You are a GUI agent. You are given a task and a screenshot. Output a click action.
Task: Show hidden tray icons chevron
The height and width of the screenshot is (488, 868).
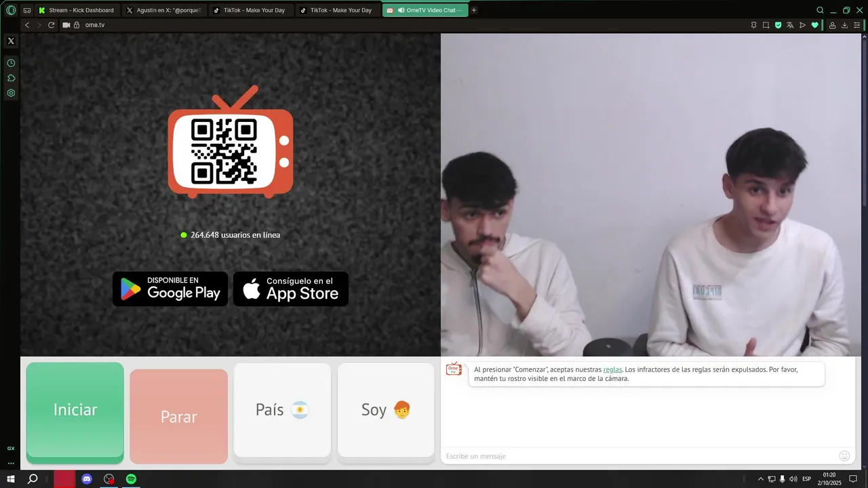click(x=760, y=479)
